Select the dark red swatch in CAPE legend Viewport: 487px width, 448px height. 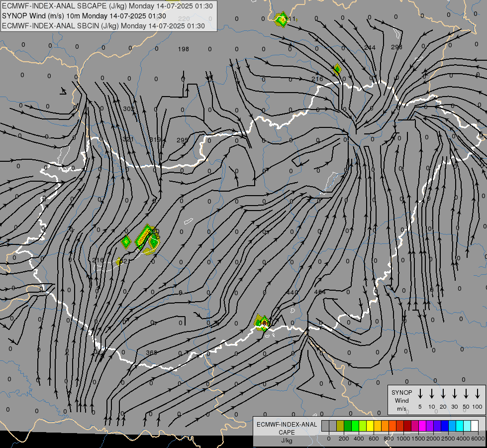click(x=407, y=426)
